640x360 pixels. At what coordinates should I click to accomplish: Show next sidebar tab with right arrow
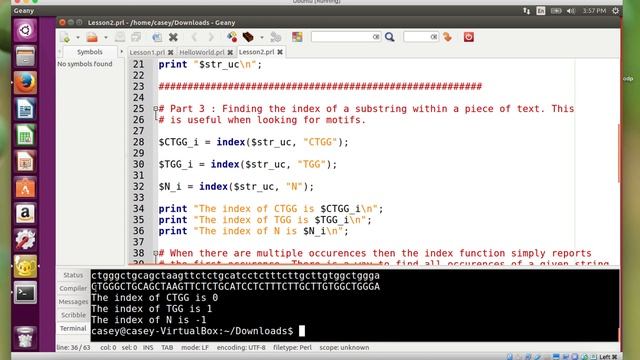tap(121, 52)
